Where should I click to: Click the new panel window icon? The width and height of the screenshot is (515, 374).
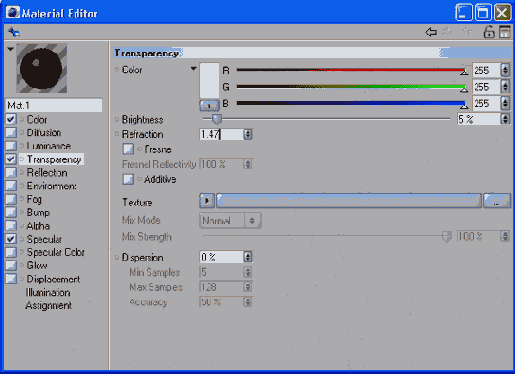pyautogui.click(x=505, y=32)
